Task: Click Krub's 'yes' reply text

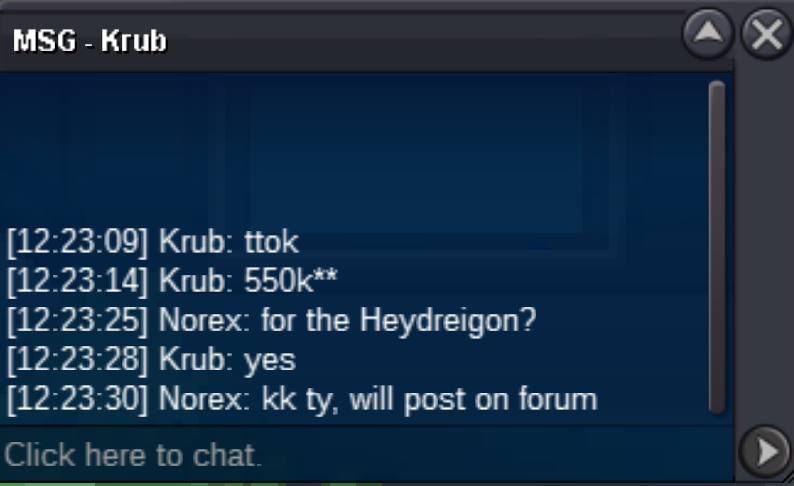Action: [270, 360]
